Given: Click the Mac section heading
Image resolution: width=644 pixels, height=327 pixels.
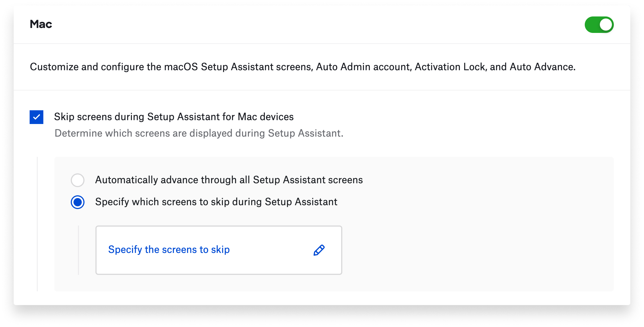Looking at the screenshot, I should pos(41,24).
